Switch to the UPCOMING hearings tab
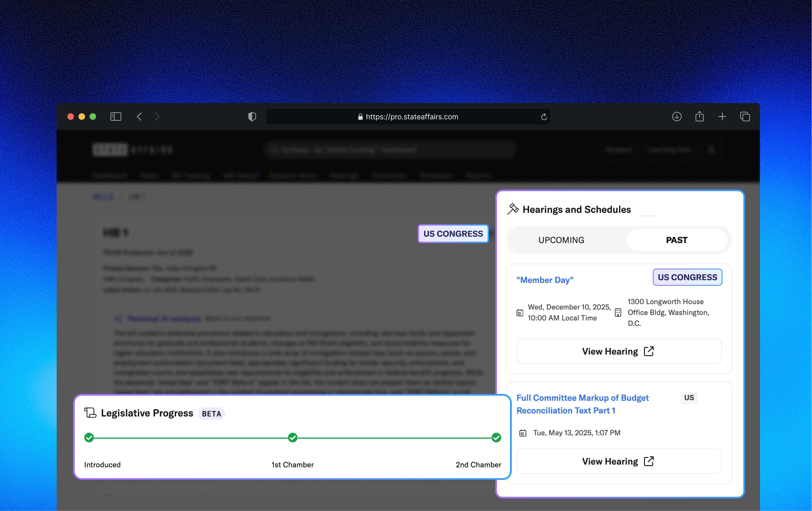This screenshot has width=812, height=511. tap(561, 240)
